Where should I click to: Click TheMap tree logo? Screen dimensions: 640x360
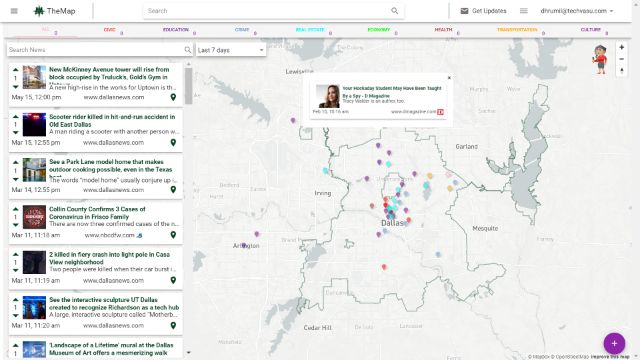tap(39, 11)
